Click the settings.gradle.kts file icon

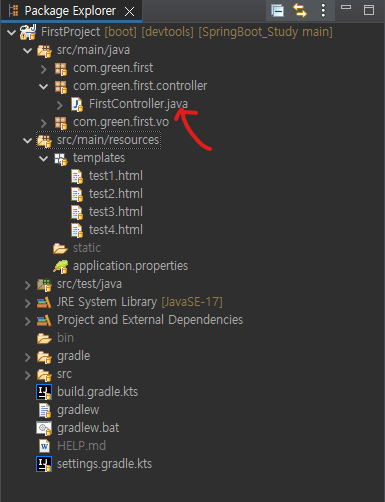coord(44,464)
